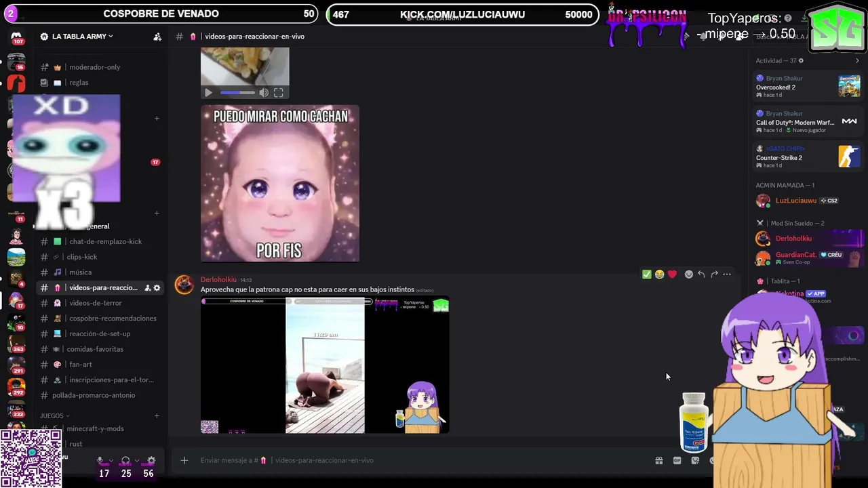Open Counter-Strike 2 activity entry

[808, 157]
